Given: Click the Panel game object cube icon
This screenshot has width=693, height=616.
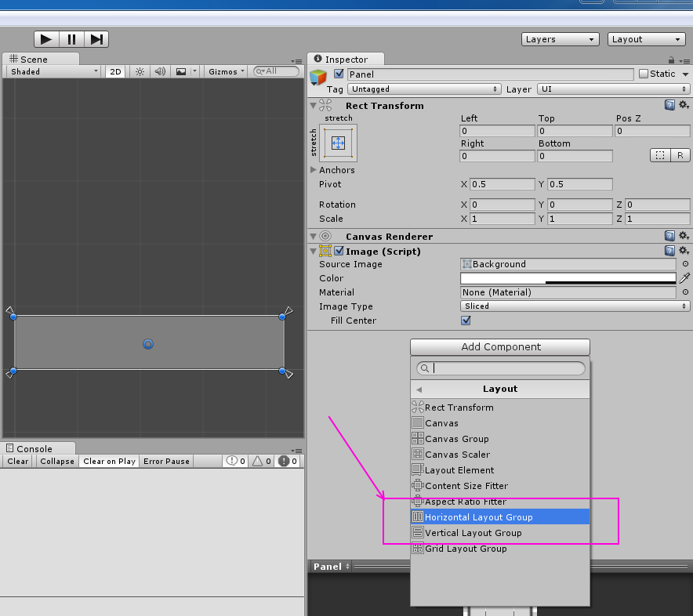Looking at the screenshot, I should coord(318,77).
